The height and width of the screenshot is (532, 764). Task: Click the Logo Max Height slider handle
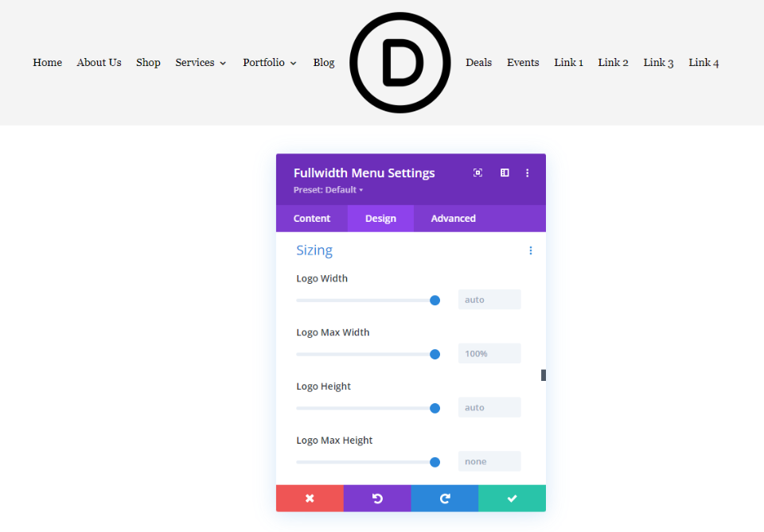[x=435, y=462]
